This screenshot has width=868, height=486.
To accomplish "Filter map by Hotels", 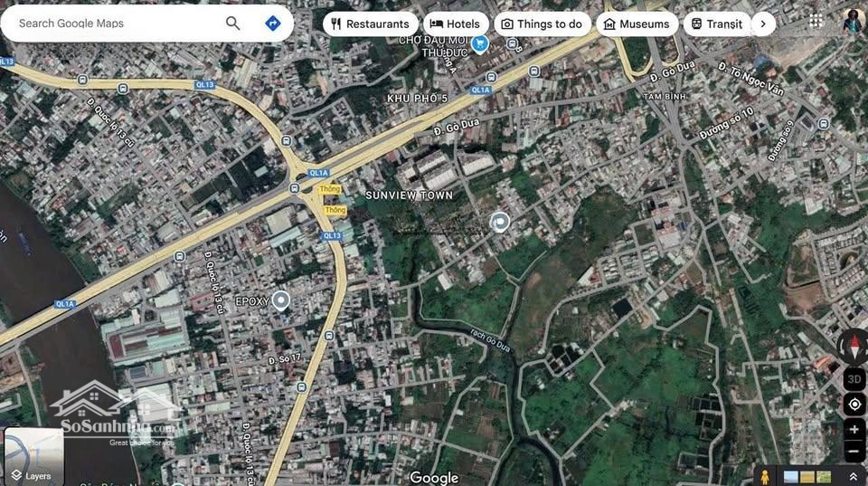I will (x=456, y=24).
